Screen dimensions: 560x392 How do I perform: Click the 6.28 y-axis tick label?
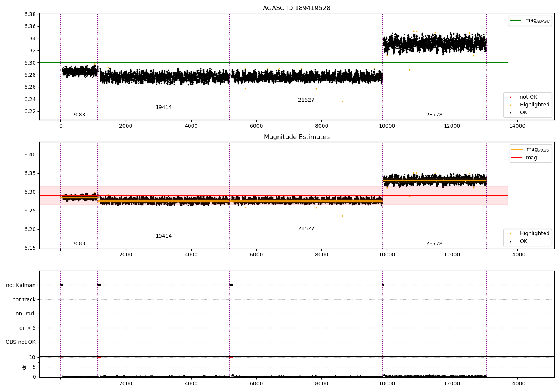(30, 75)
